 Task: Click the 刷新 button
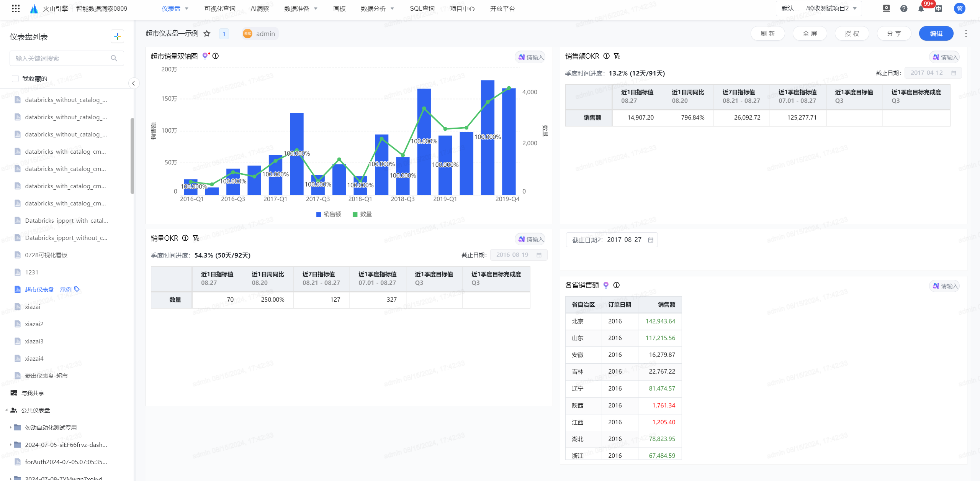coord(767,34)
